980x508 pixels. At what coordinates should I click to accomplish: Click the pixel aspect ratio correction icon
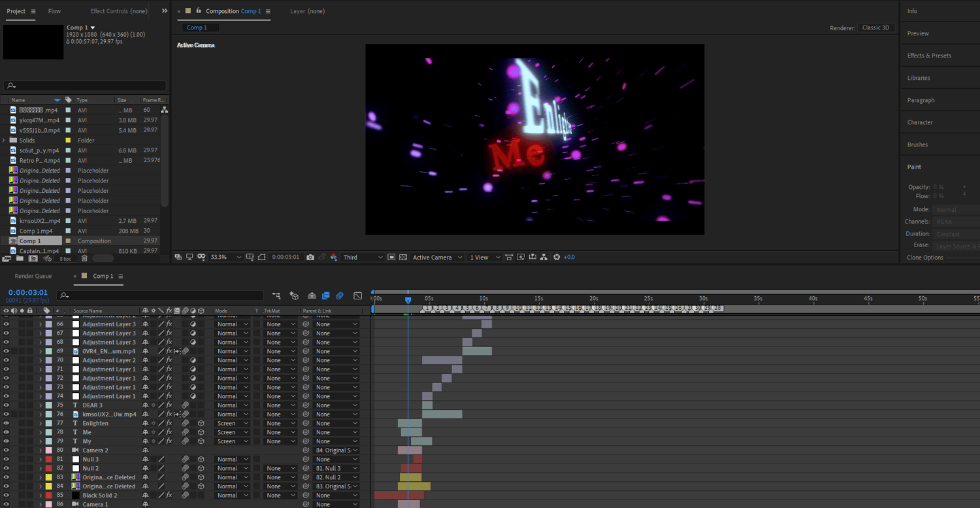click(509, 258)
